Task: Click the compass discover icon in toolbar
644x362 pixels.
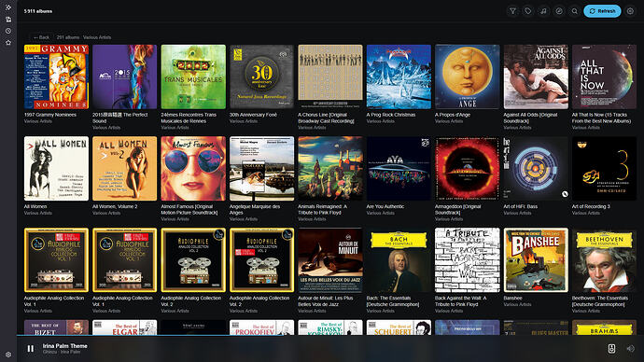Action: click(559, 11)
